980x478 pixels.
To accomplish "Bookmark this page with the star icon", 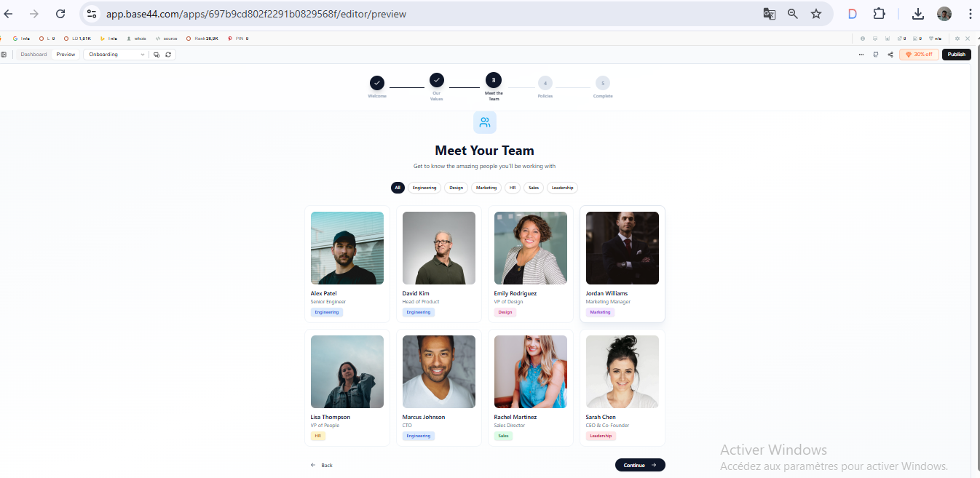I will click(x=816, y=14).
